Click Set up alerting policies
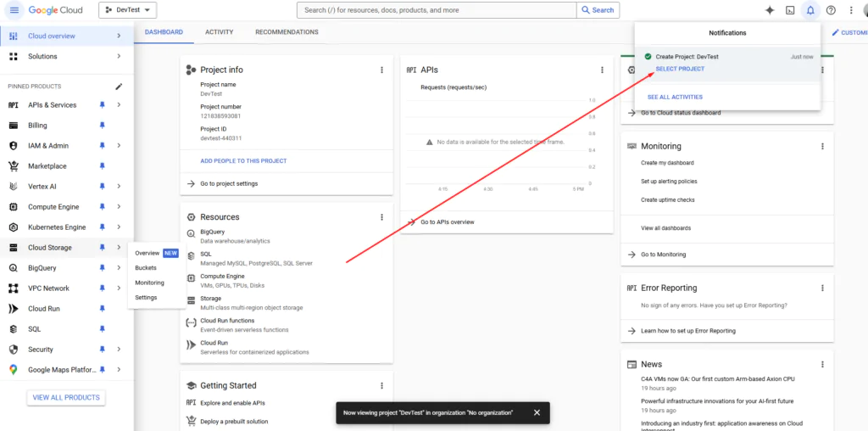The height and width of the screenshot is (431, 868). pos(669,182)
